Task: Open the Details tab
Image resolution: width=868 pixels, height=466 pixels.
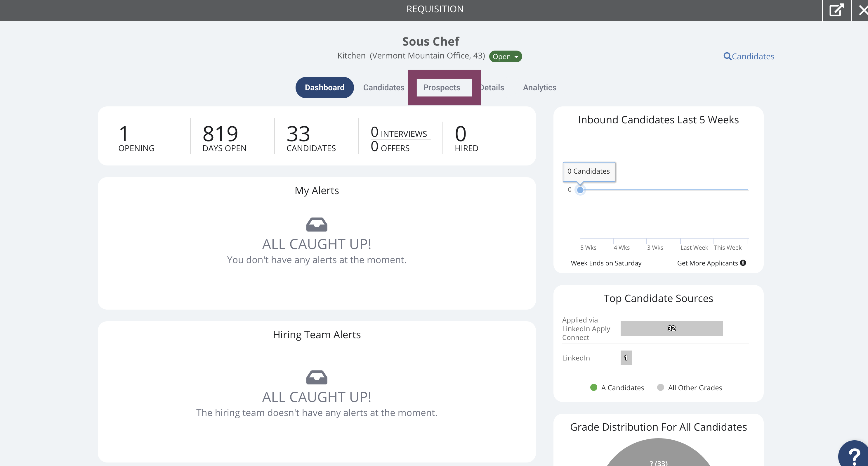Action: point(492,87)
